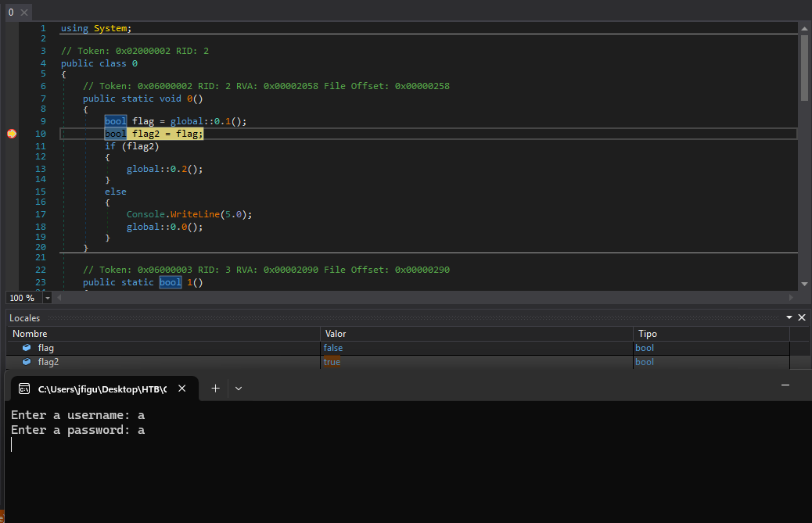
Task: Close the C:\Users\jfigu terminal tab
Action: 182,389
